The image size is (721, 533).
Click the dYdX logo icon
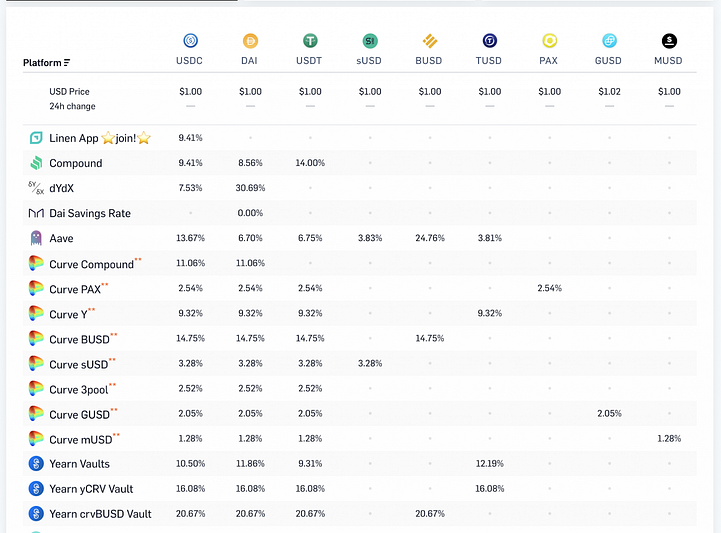(x=36, y=188)
